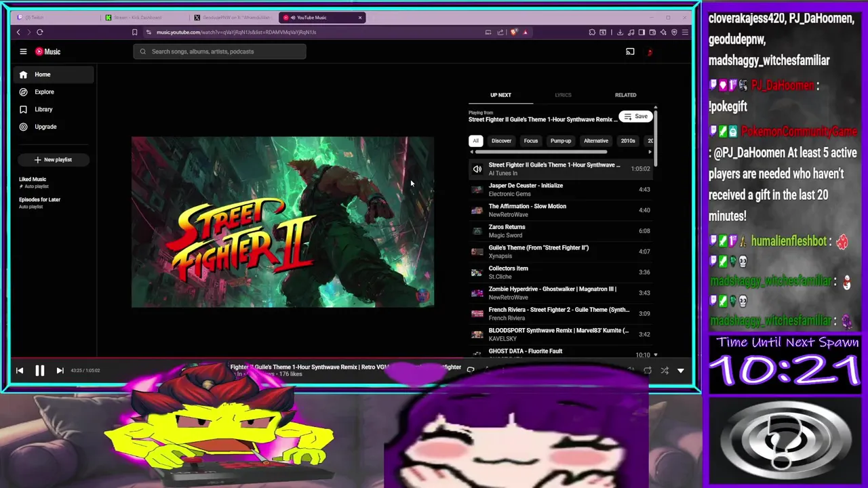
Task: Create a New playlist
Action: pos(53,160)
